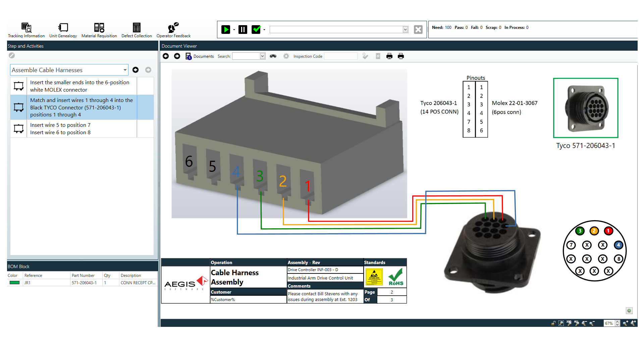Click the document lightning icon
644x349 pixels.
point(378,56)
